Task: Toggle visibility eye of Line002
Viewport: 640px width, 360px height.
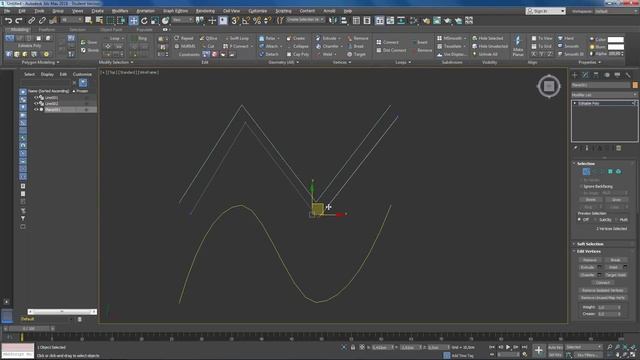Action: [x=36, y=104]
